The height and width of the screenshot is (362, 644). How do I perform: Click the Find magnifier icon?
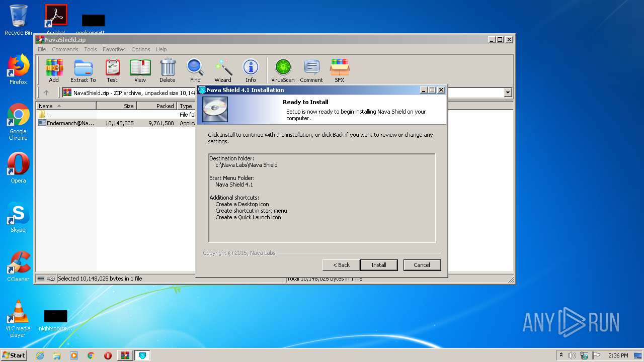[195, 70]
